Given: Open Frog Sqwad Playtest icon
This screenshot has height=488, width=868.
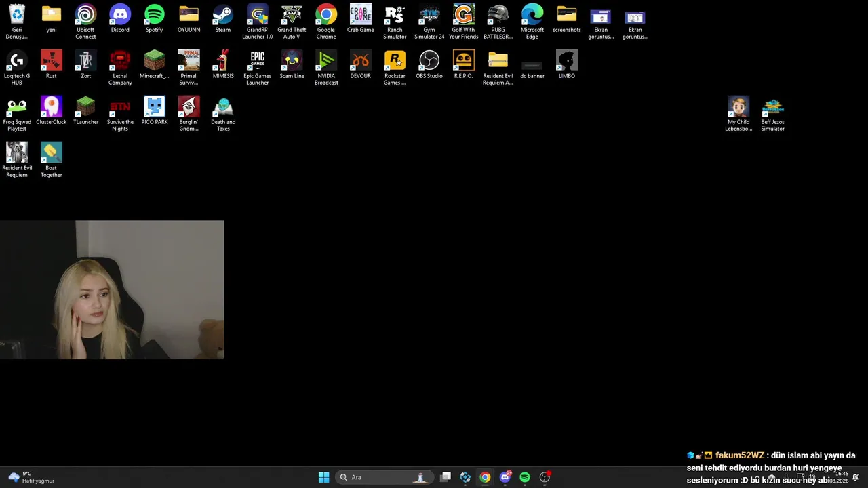Looking at the screenshot, I should click(x=17, y=114).
